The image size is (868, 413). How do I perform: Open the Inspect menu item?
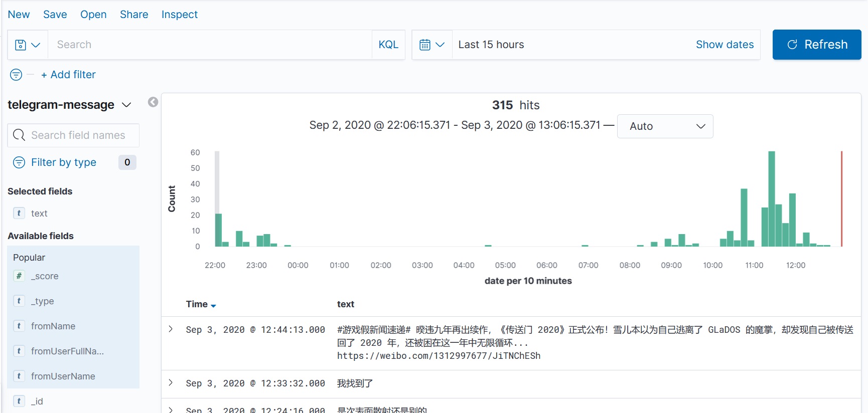(179, 15)
